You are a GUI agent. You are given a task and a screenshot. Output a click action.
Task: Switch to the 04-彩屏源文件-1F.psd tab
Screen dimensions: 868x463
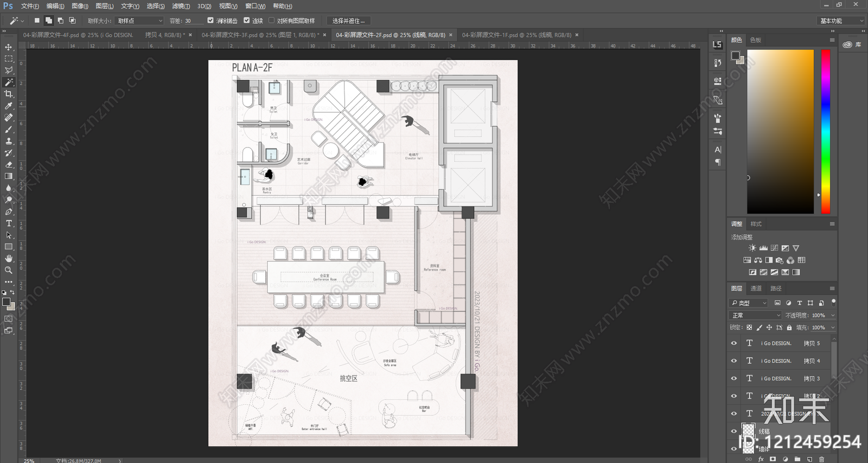point(516,35)
